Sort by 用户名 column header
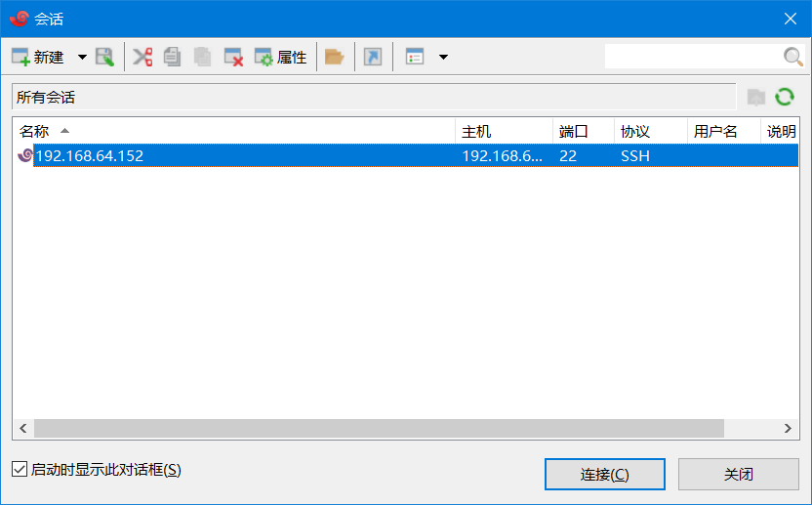The image size is (812, 505). (x=724, y=131)
